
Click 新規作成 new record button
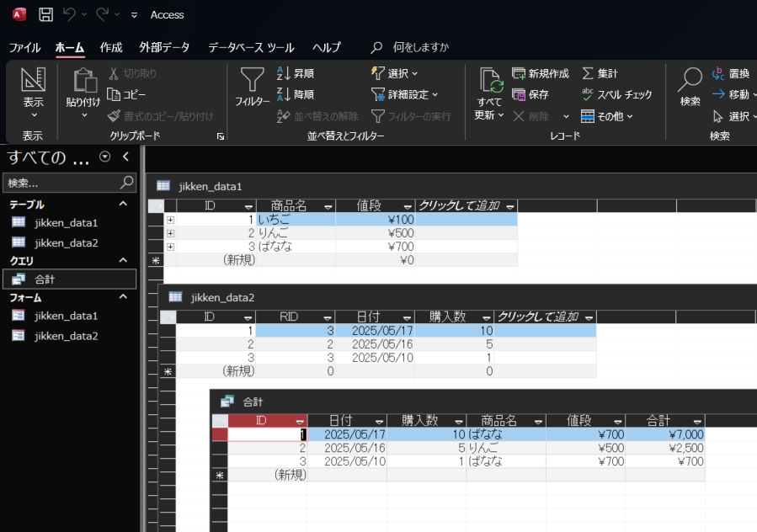click(541, 73)
